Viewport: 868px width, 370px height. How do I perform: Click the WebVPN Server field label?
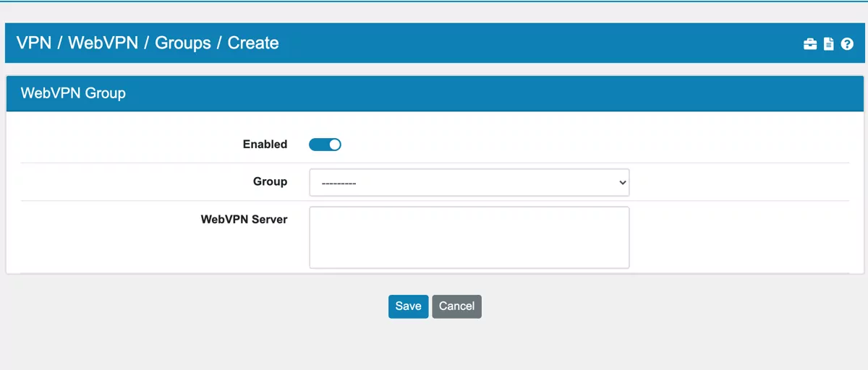[244, 220]
